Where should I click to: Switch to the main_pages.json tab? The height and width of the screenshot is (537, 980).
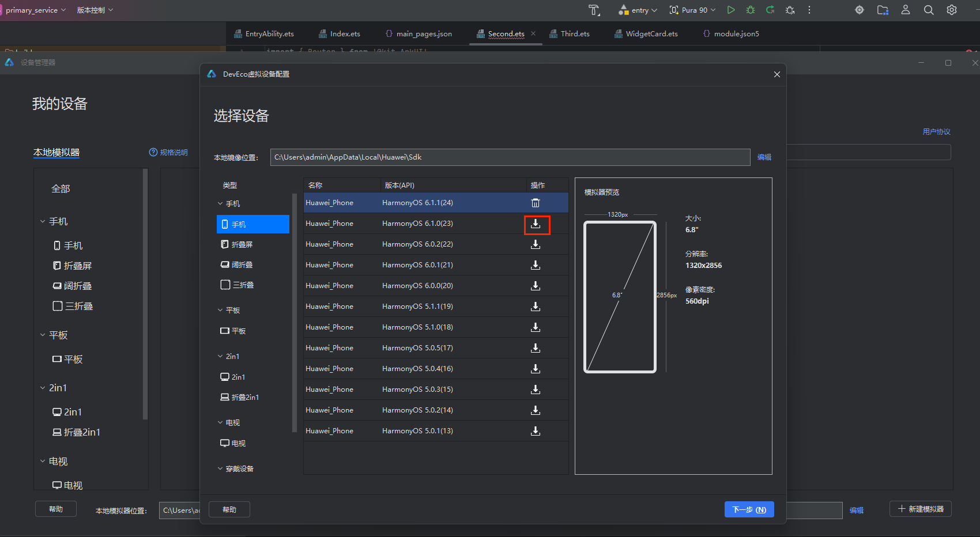click(x=419, y=34)
